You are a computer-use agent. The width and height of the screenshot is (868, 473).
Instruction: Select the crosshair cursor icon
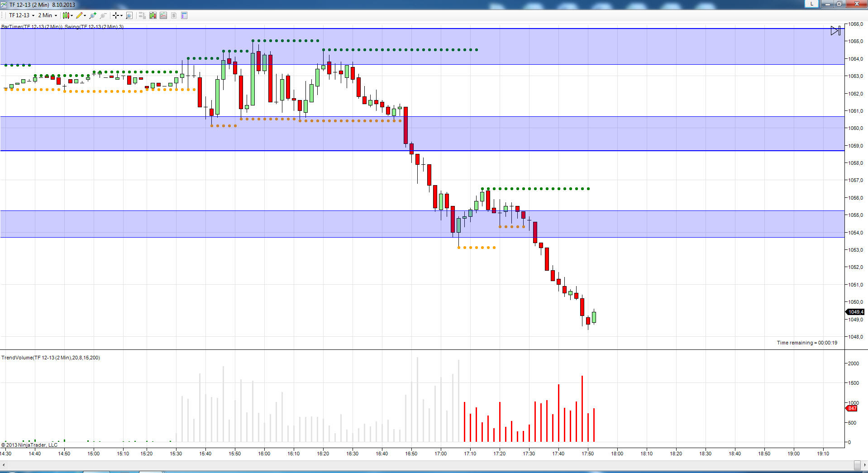[x=116, y=15]
